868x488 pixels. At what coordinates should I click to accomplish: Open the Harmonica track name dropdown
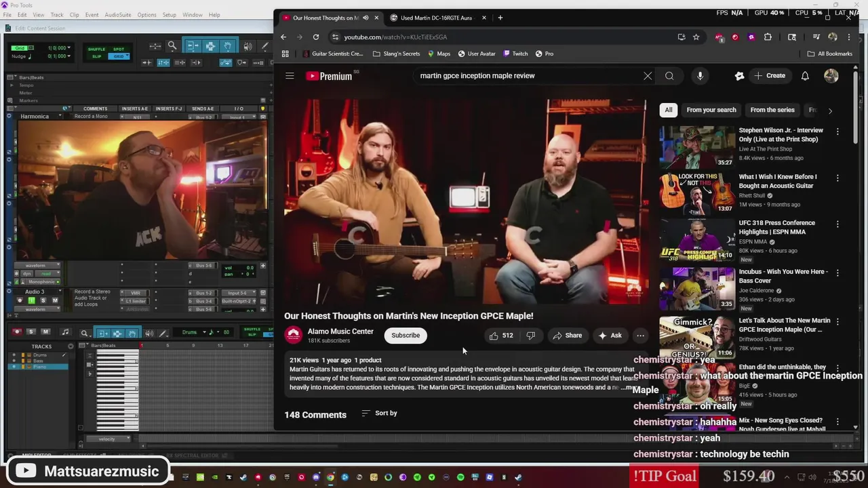(x=60, y=117)
